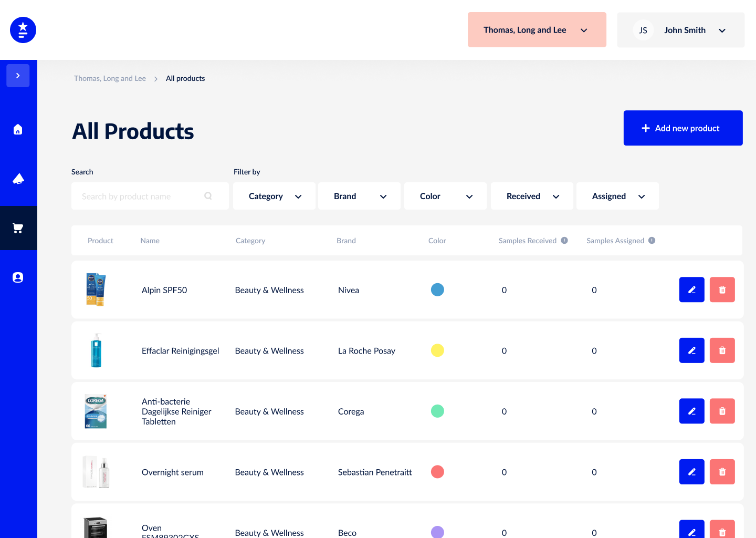Expand the sidebar with arrow button
Image resolution: width=756 pixels, height=538 pixels.
(18, 76)
